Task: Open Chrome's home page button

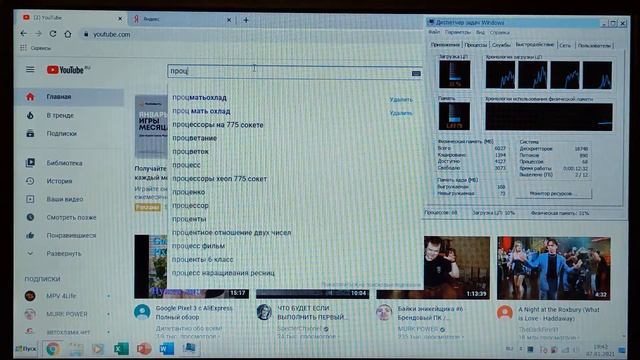Action: tap(68, 34)
